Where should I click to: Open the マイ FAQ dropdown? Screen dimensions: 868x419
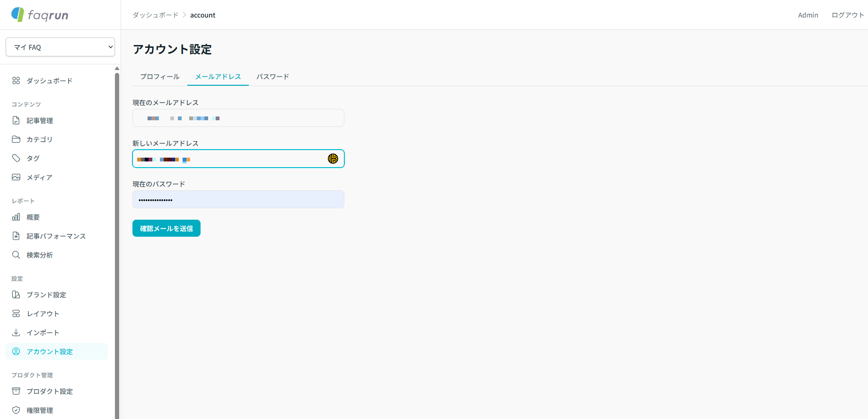60,47
